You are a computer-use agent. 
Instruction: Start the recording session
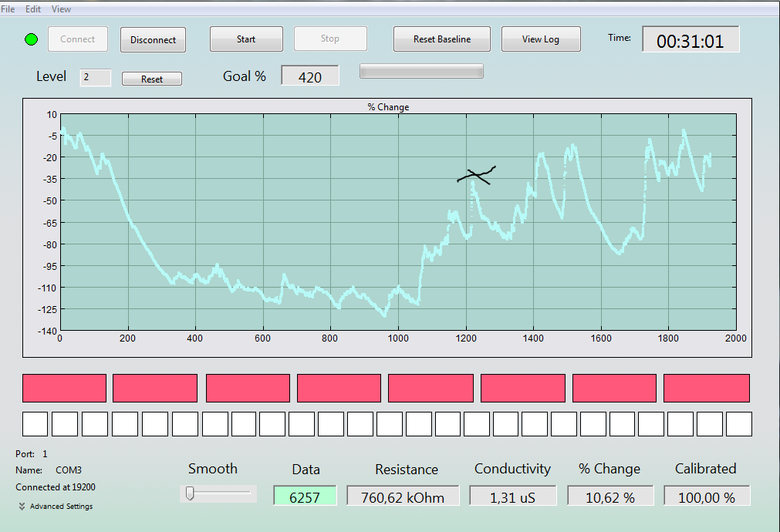(x=246, y=39)
